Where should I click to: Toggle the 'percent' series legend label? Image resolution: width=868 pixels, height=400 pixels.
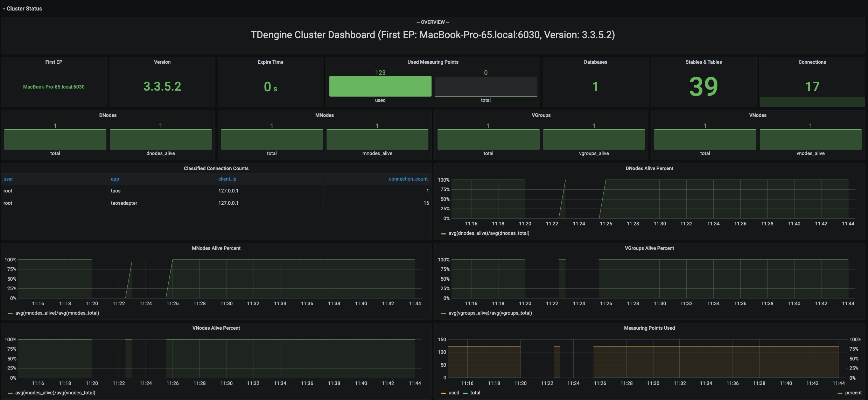853,393
